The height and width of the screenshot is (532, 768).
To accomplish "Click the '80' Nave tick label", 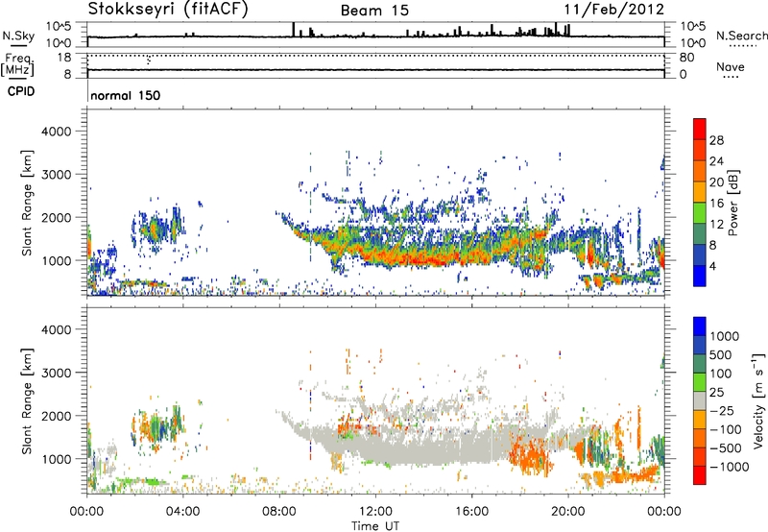I will (x=686, y=58).
